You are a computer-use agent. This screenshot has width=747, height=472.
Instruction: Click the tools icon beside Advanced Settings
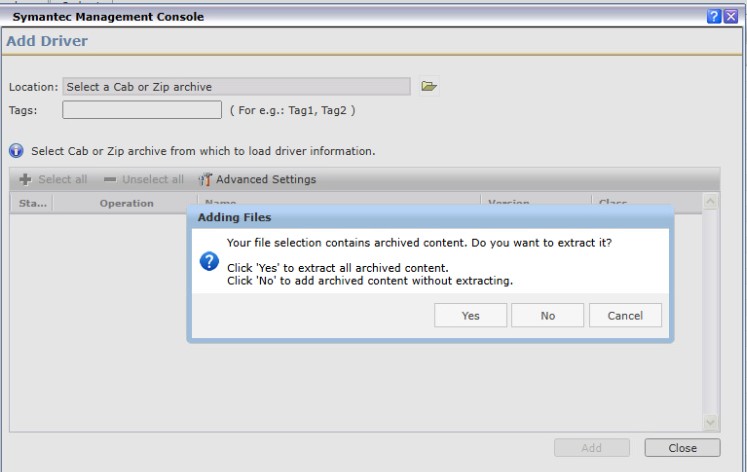pyautogui.click(x=205, y=180)
